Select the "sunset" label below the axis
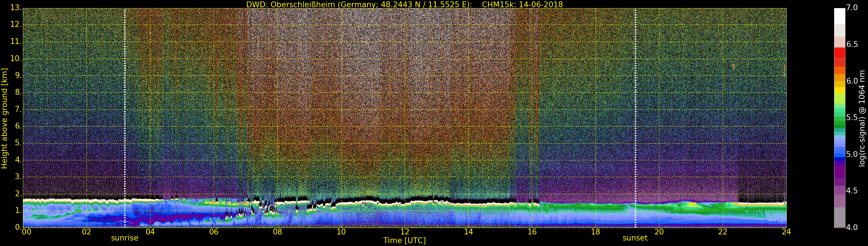The height and width of the screenshot is (246, 868). point(635,238)
